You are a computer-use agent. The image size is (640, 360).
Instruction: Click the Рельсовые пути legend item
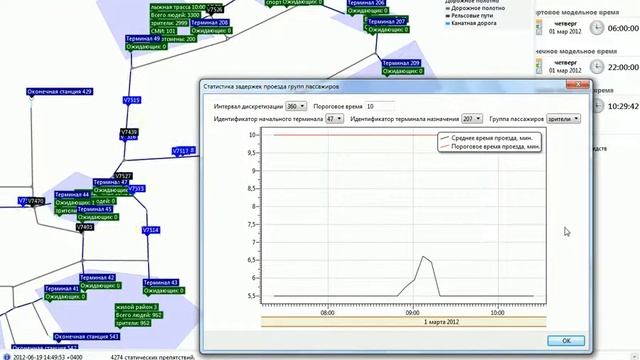(x=469, y=16)
